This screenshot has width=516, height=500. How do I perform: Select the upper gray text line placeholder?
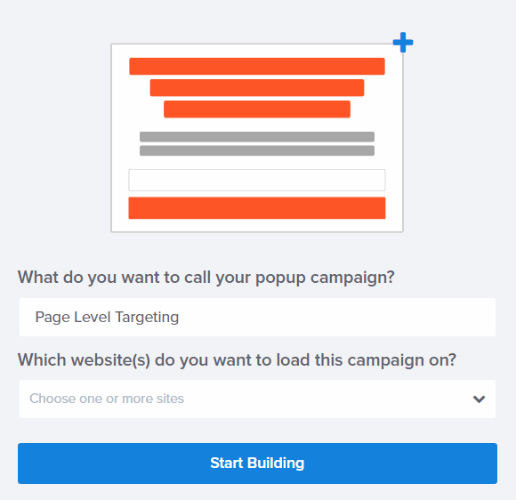point(257,137)
